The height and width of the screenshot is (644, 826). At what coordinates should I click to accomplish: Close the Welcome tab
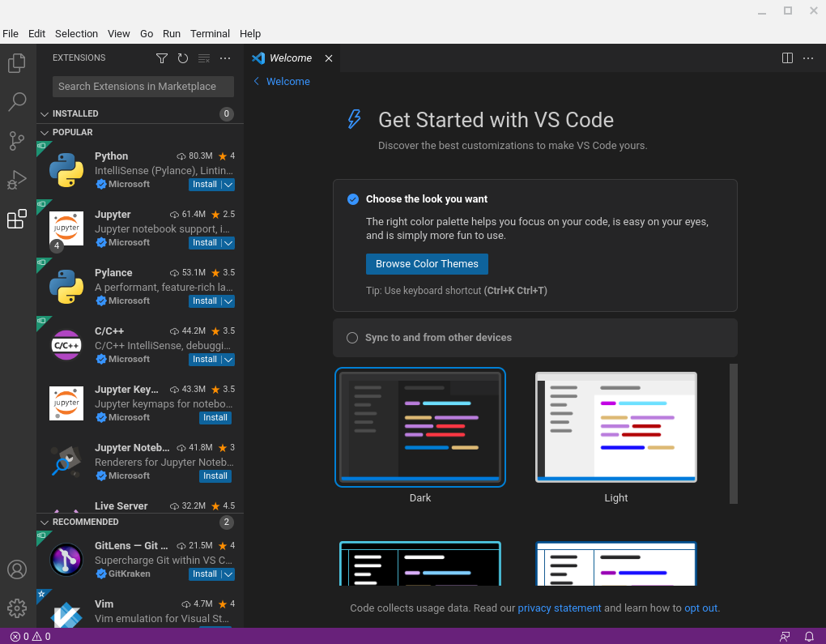tap(329, 58)
